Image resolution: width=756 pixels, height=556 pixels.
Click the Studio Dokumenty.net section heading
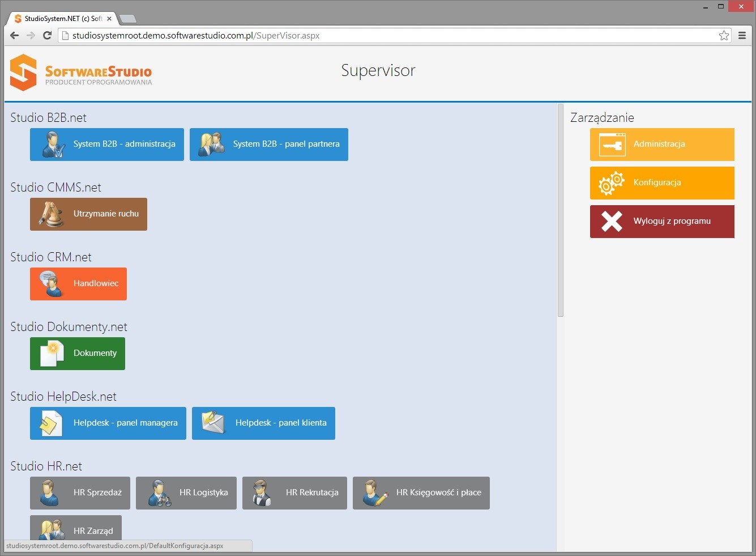tap(69, 327)
